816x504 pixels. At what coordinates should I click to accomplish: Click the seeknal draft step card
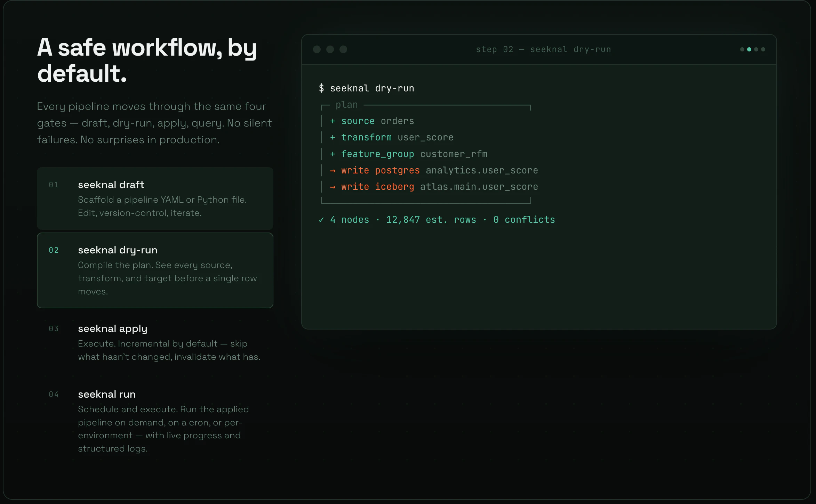pyautogui.click(x=155, y=199)
